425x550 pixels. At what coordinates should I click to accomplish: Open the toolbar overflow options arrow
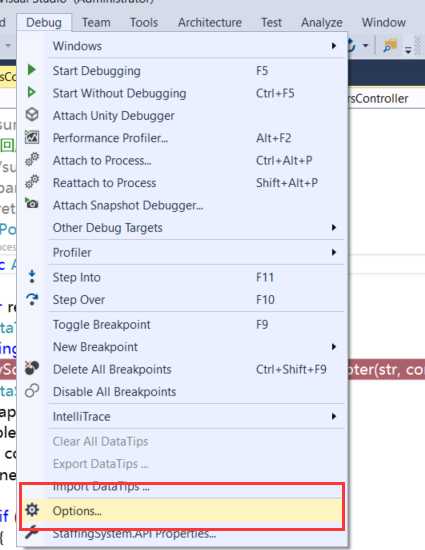coord(408,49)
